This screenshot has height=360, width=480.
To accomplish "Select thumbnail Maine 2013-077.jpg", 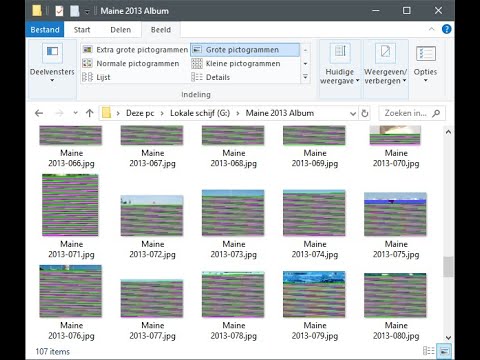I will click(x=152, y=299).
